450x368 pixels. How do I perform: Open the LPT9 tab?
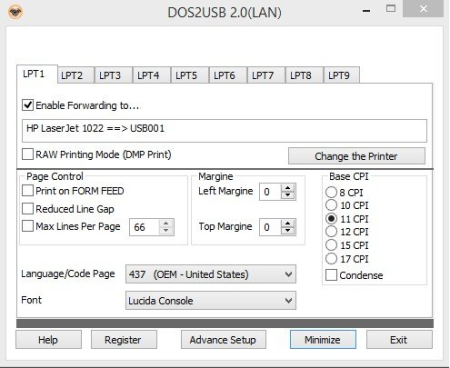342,75
